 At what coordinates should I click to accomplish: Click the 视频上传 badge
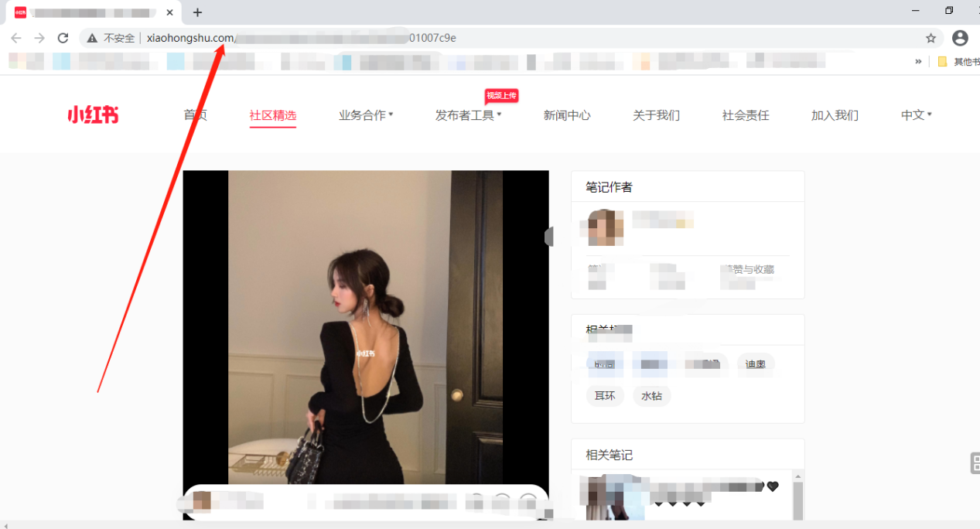point(501,96)
